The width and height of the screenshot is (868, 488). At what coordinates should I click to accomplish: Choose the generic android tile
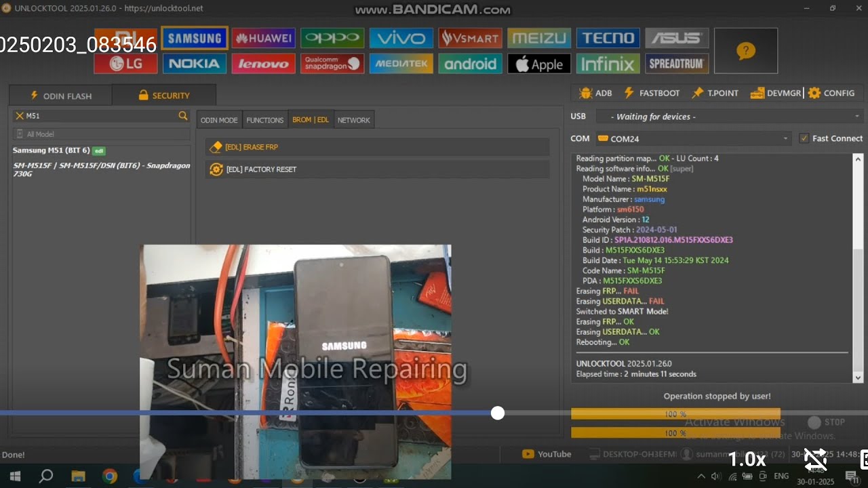(x=470, y=64)
